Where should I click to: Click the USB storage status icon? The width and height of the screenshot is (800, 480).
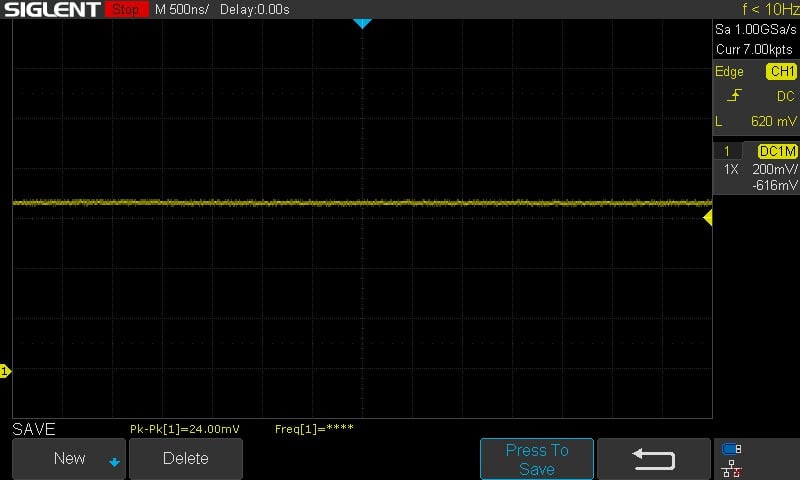pyautogui.click(x=732, y=449)
